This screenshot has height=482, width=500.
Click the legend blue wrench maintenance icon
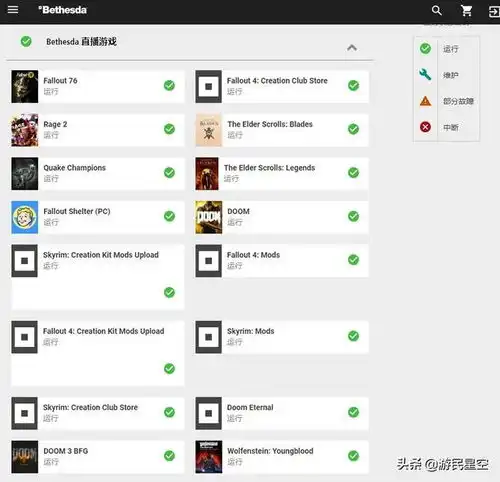point(425,74)
